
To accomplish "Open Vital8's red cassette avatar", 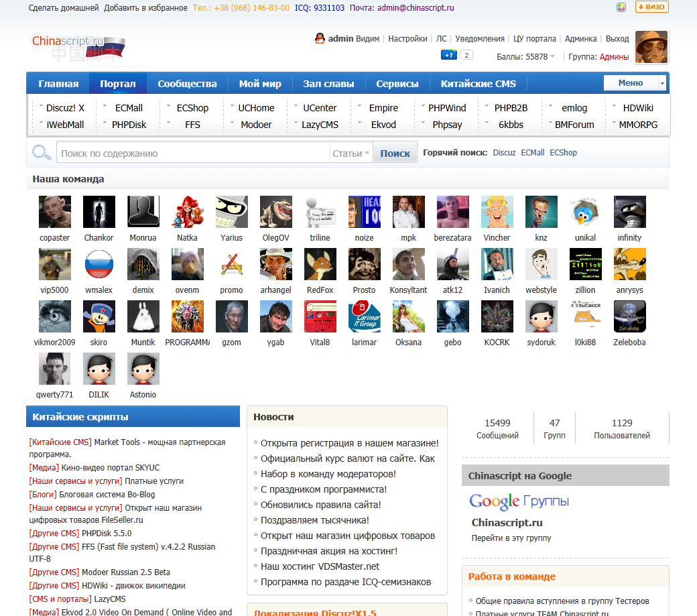I will 320,316.
